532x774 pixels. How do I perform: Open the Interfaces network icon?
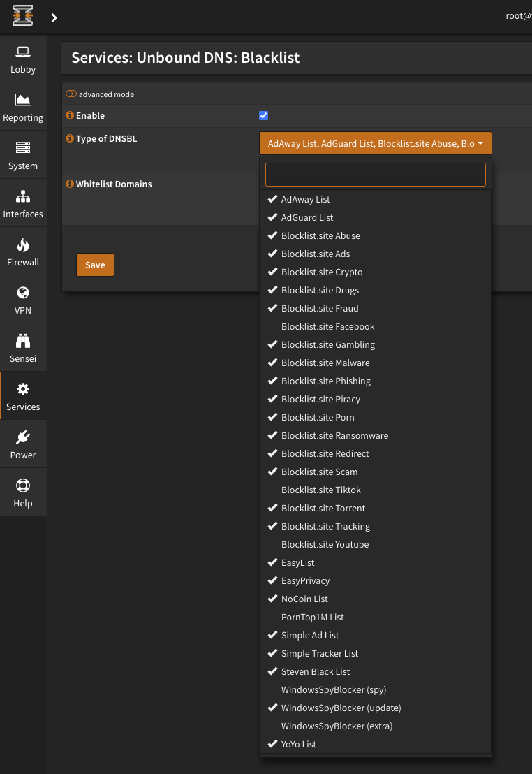pos(23,196)
